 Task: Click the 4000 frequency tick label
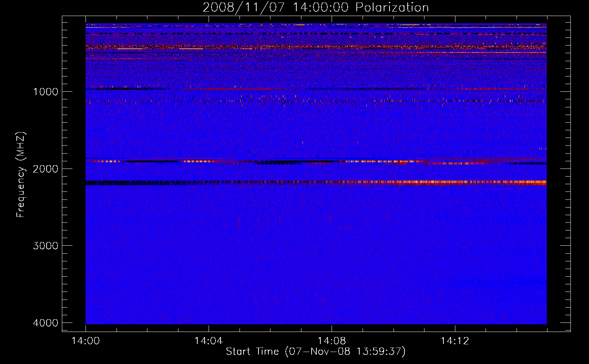[46, 323]
